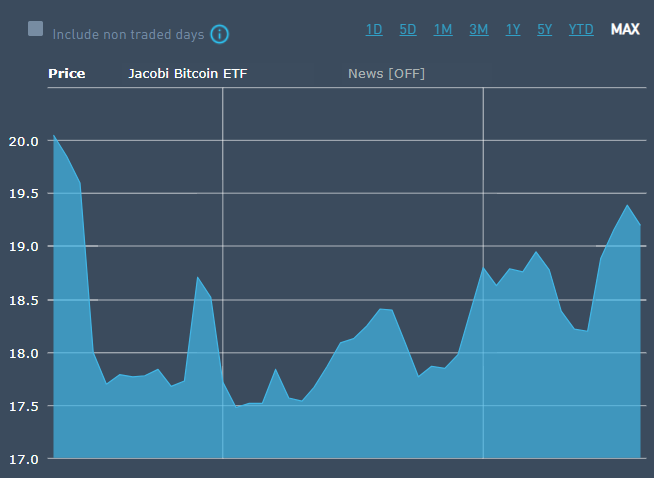The image size is (654, 478).
Task: Click the info icon beside non traded days
Action: (220, 34)
